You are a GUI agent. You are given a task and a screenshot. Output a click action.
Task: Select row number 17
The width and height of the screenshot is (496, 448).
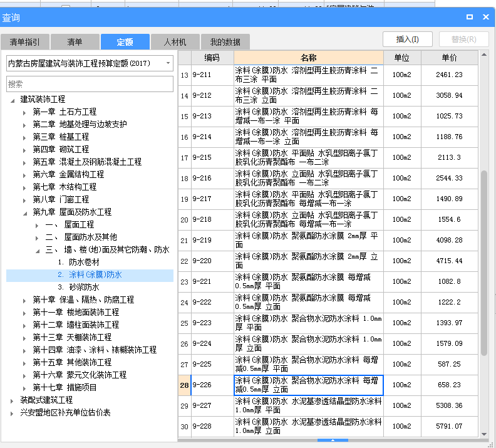click(184, 157)
